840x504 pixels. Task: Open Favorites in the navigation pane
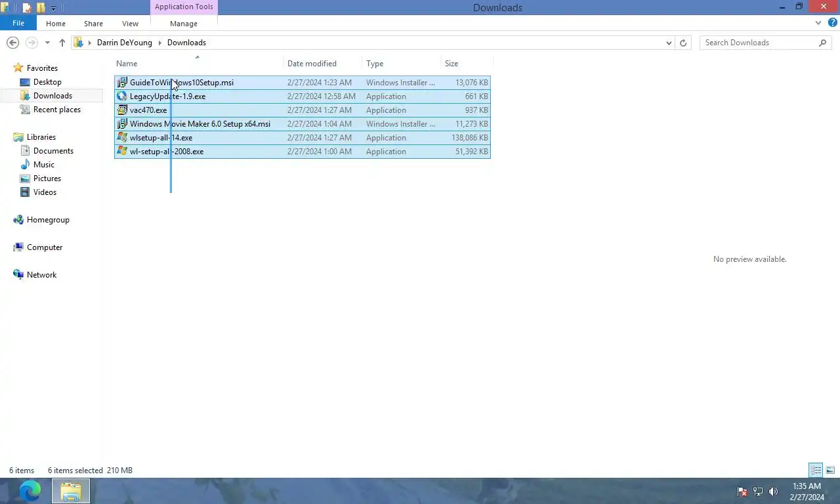point(42,68)
